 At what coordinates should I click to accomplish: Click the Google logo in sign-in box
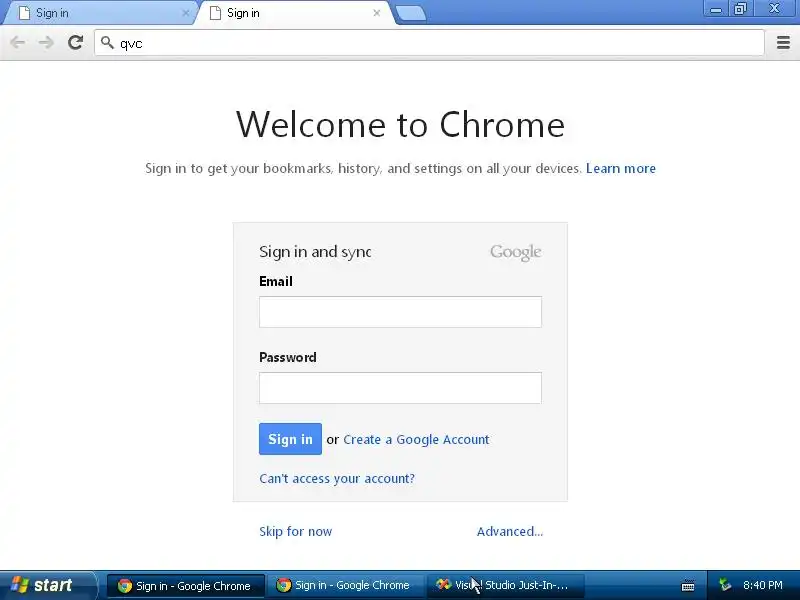(515, 252)
